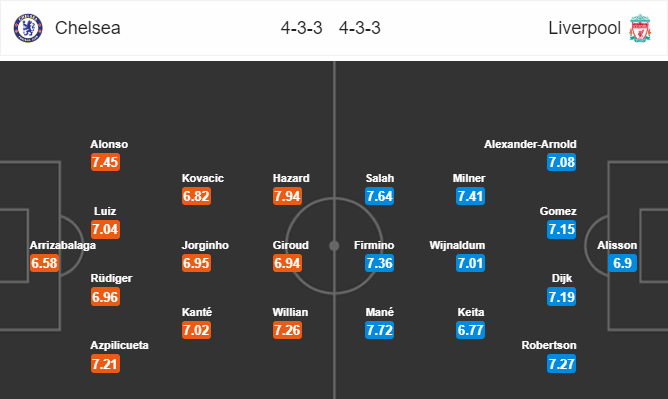Click Alonso's 7.45 rating badge

(x=105, y=162)
